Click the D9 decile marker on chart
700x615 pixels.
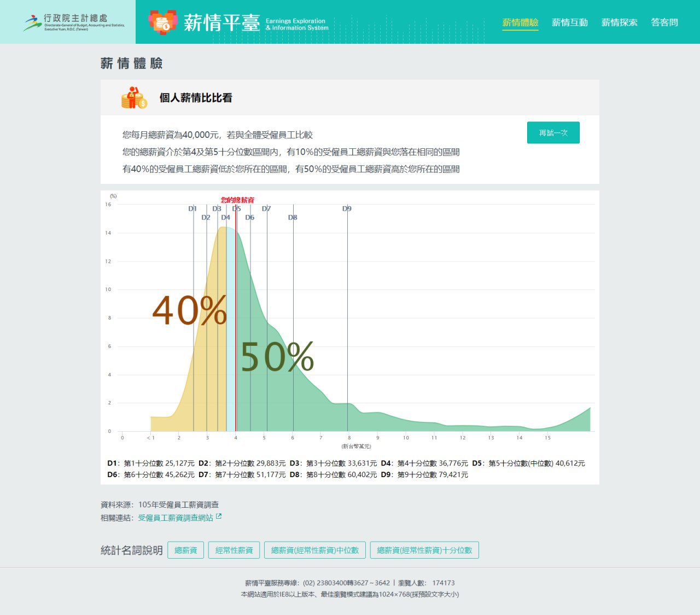[x=347, y=208]
